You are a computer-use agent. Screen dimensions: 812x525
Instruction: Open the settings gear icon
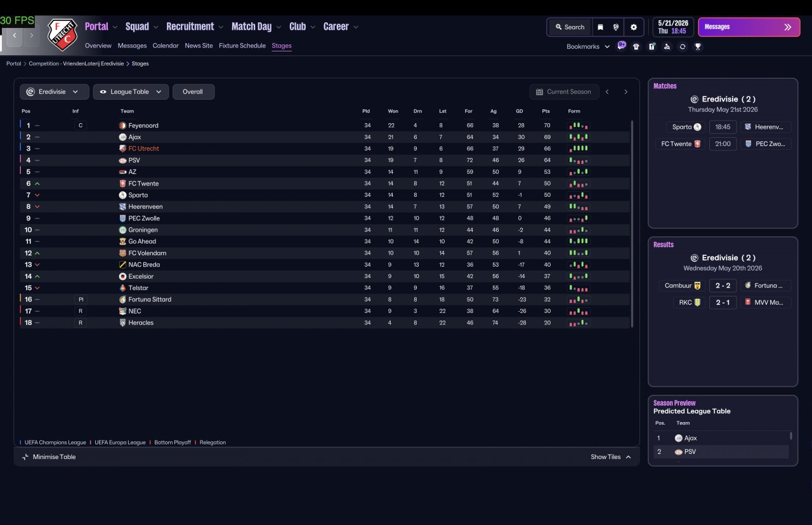633,27
